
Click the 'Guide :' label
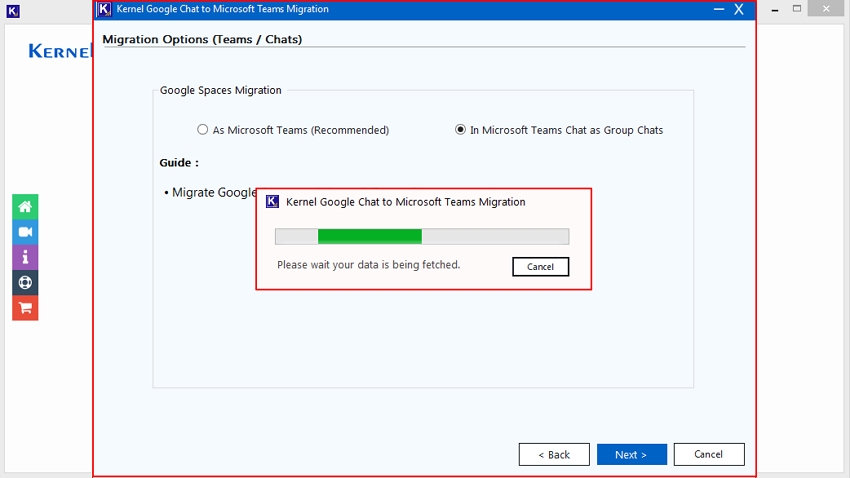(x=179, y=163)
